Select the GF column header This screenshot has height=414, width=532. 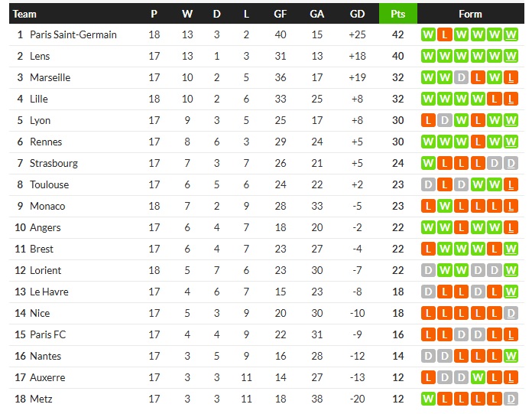pos(281,14)
